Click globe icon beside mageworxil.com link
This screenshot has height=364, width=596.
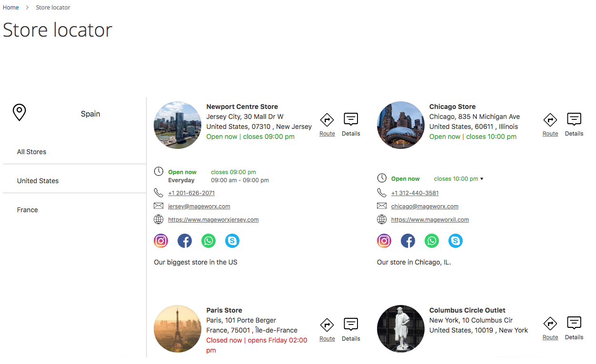click(382, 219)
